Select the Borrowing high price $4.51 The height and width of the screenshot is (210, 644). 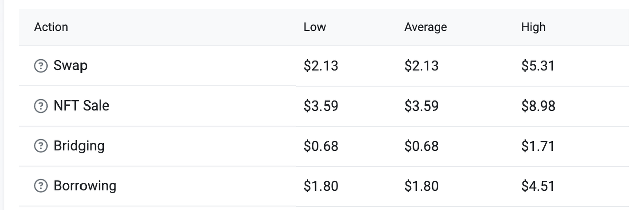pyautogui.click(x=538, y=186)
